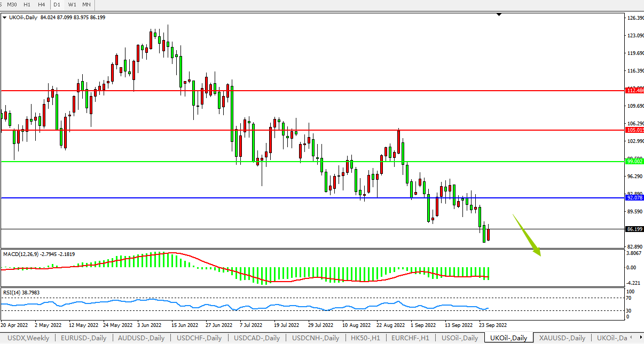Open the HK50-,H1 chart tab
Viewport: 644px width, 344px height.
tap(364, 338)
